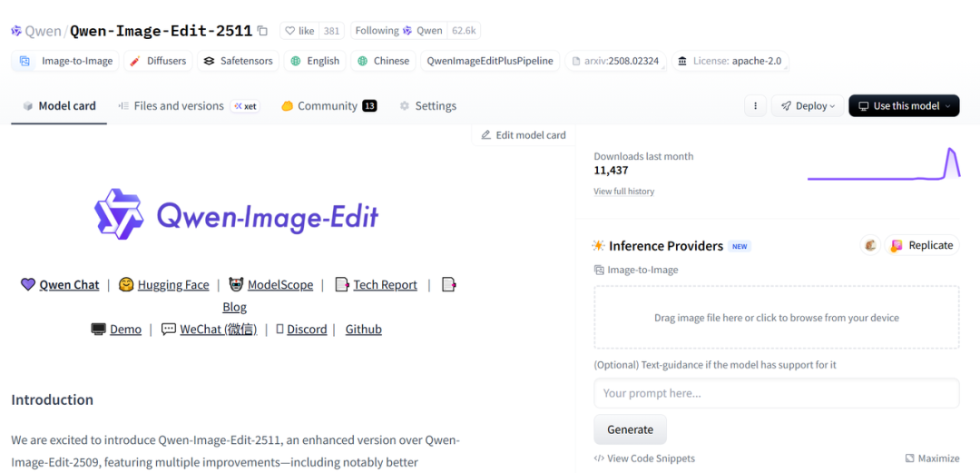The width and height of the screenshot is (980, 473).
Task: Select the QwenImageEditPlusPipeline tag
Action: 490,61
